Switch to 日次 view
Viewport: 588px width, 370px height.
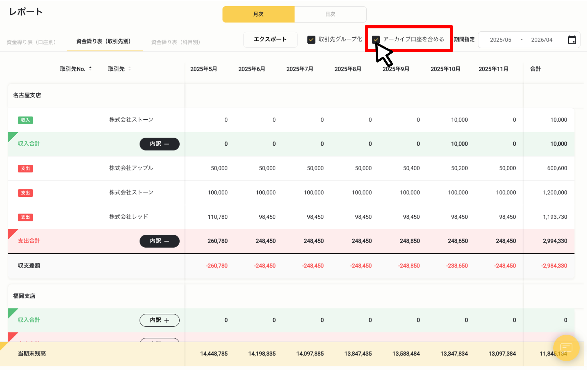pyautogui.click(x=330, y=14)
